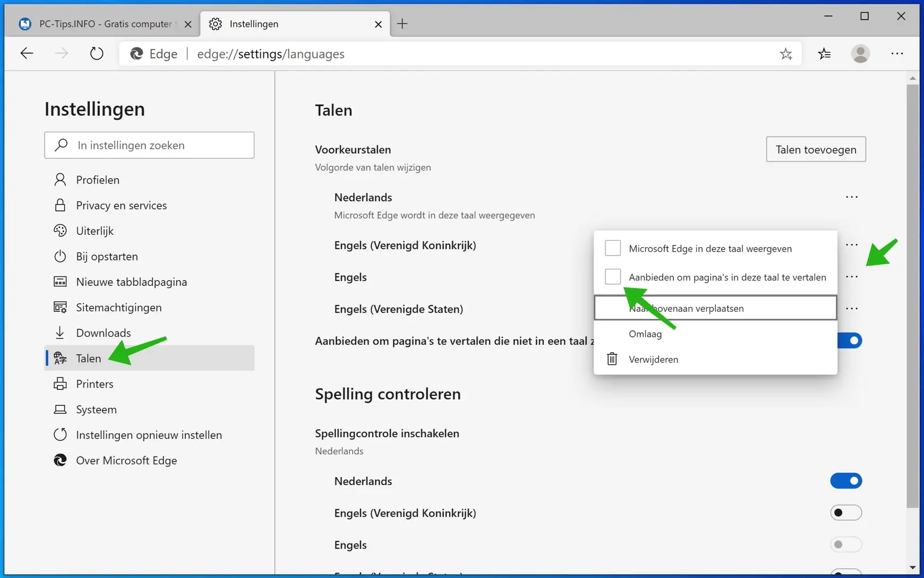Open Bij opstarten settings

(149, 256)
